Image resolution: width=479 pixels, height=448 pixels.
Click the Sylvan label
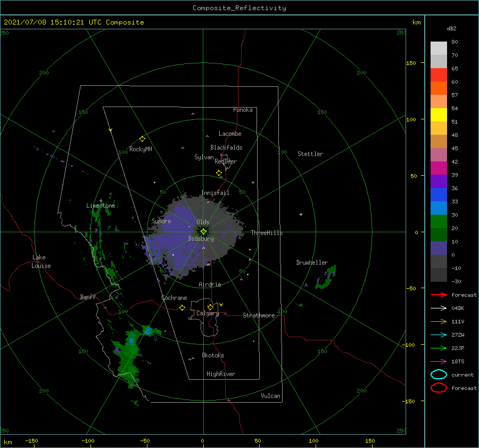point(204,157)
